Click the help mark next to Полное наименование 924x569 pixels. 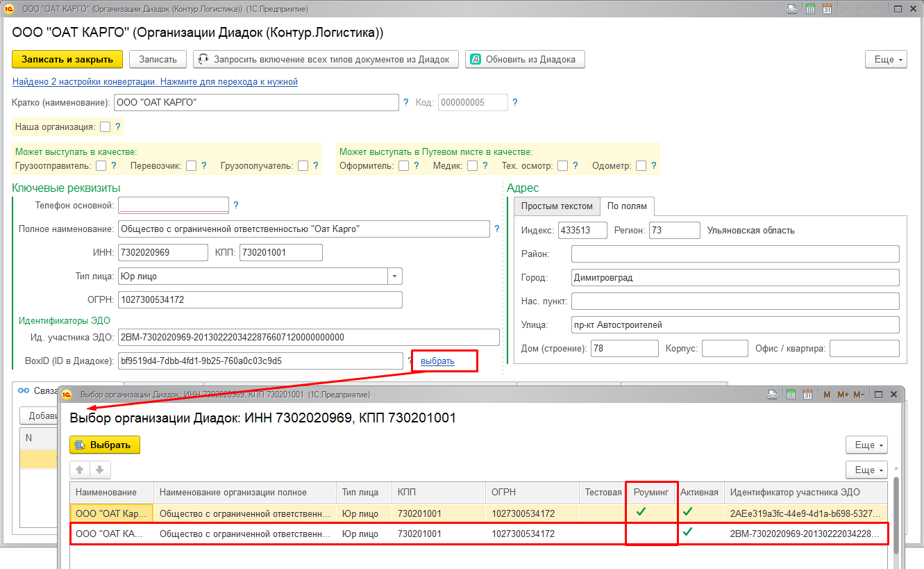pos(496,229)
